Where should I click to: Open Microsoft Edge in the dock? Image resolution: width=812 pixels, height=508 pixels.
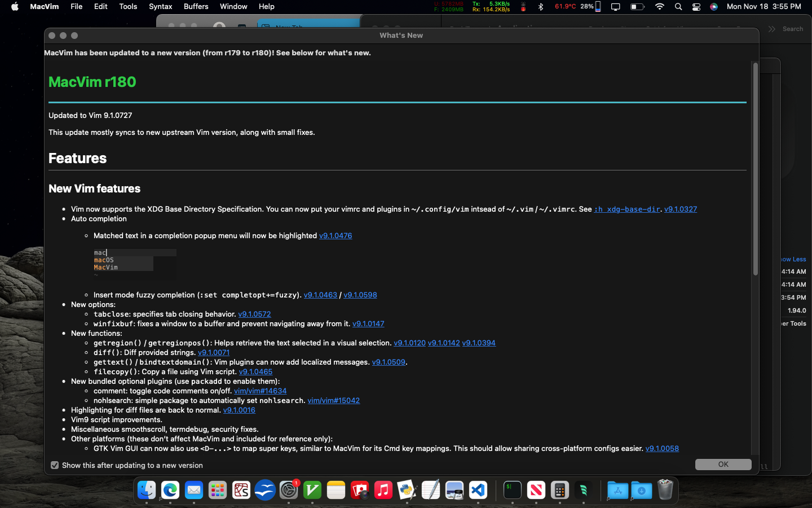[x=170, y=490]
